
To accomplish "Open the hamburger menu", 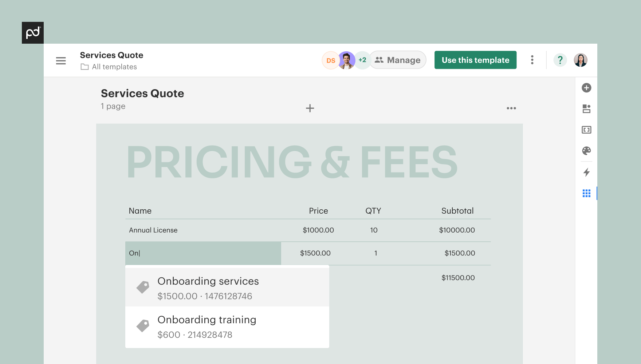I will (61, 60).
